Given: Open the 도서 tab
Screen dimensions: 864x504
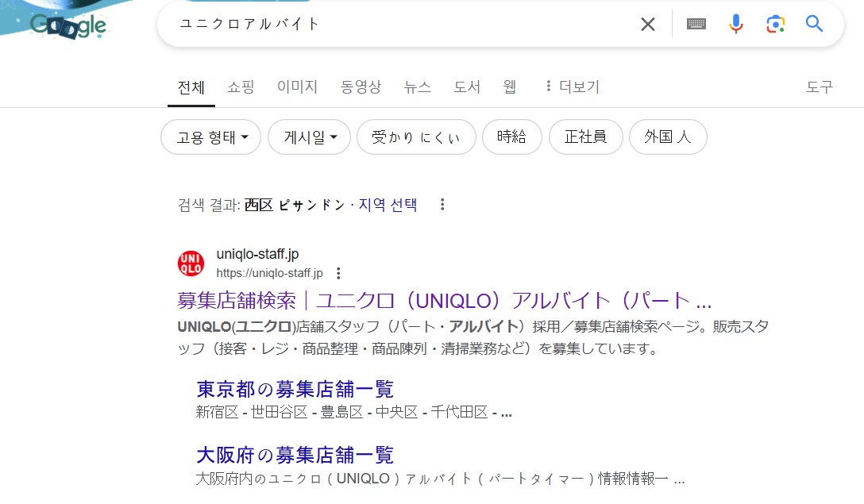Looking at the screenshot, I should tap(467, 87).
